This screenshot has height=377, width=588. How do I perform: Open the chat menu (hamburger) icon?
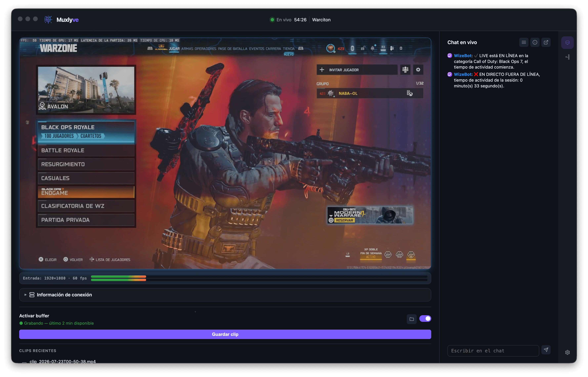(524, 42)
